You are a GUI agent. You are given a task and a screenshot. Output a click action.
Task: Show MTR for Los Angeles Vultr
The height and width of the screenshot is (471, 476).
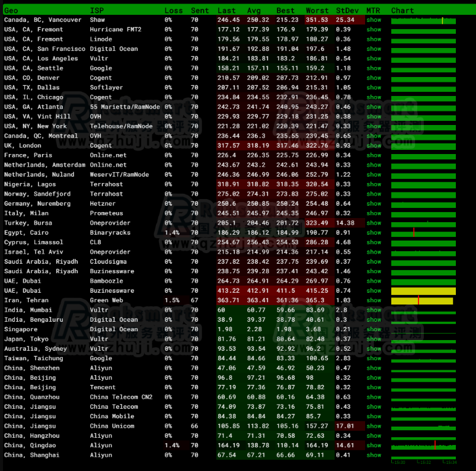pos(373,59)
